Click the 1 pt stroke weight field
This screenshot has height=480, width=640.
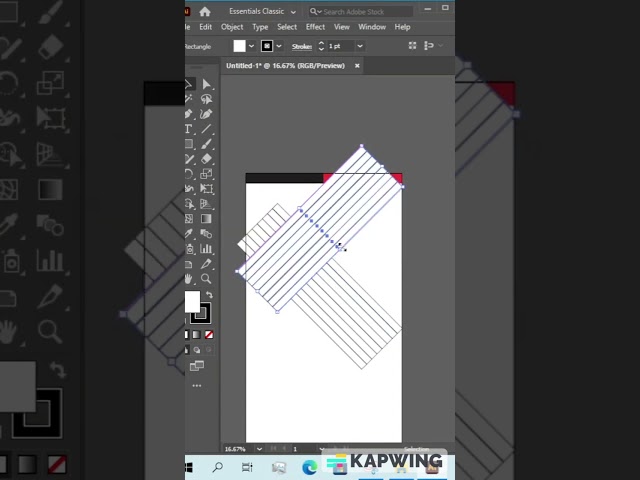click(x=341, y=46)
